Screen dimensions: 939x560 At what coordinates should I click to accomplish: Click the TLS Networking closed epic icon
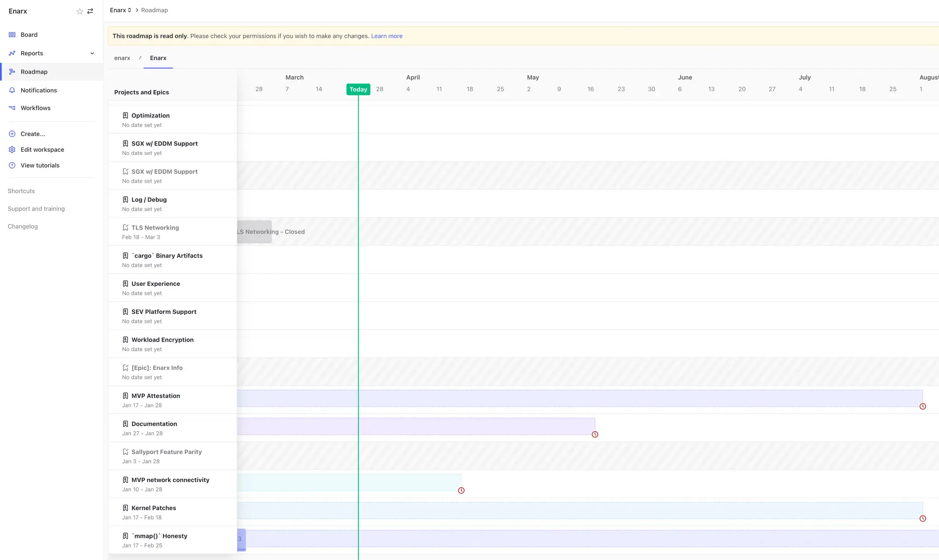click(125, 228)
